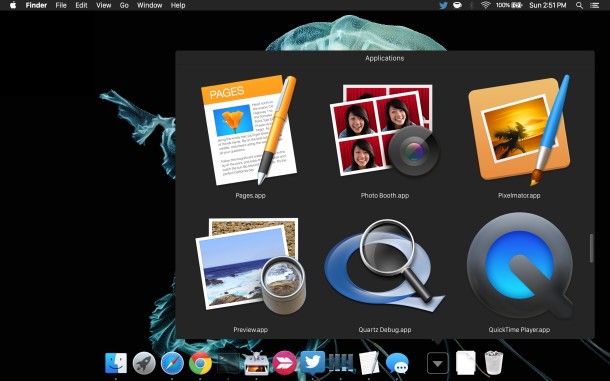The width and height of the screenshot is (610, 381).
Task: Click the Finder icon in the Dock
Action: click(x=116, y=363)
